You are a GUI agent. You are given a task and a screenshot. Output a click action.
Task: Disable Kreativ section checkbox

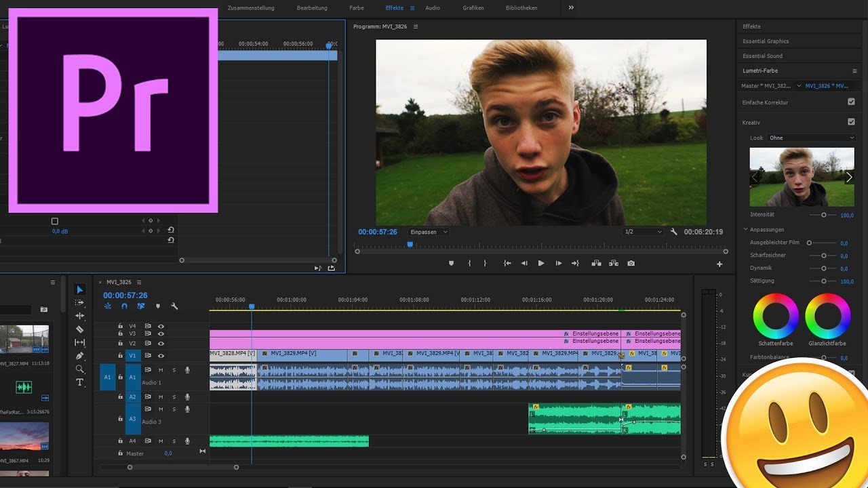click(x=851, y=122)
